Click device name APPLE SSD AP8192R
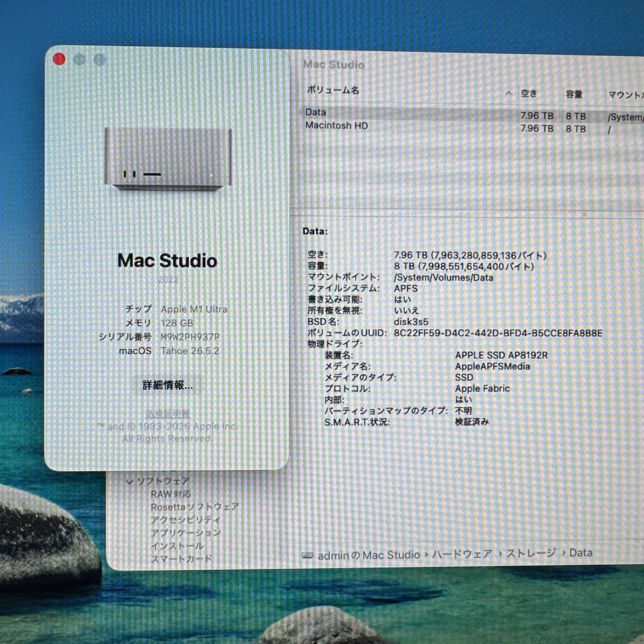The width and height of the screenshot is (644, 644). pyautogui.click(x=501, y=355)
